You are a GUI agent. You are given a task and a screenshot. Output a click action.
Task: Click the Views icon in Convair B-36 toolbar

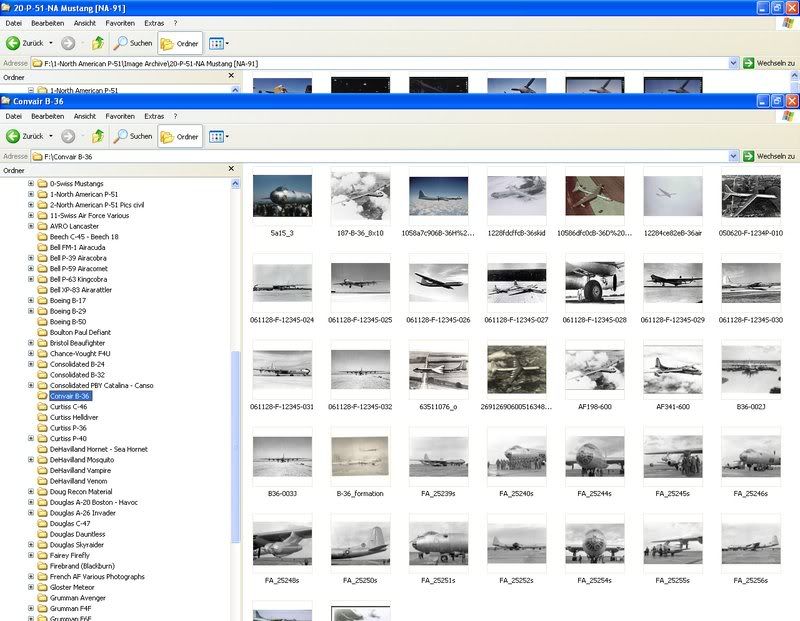216,136
